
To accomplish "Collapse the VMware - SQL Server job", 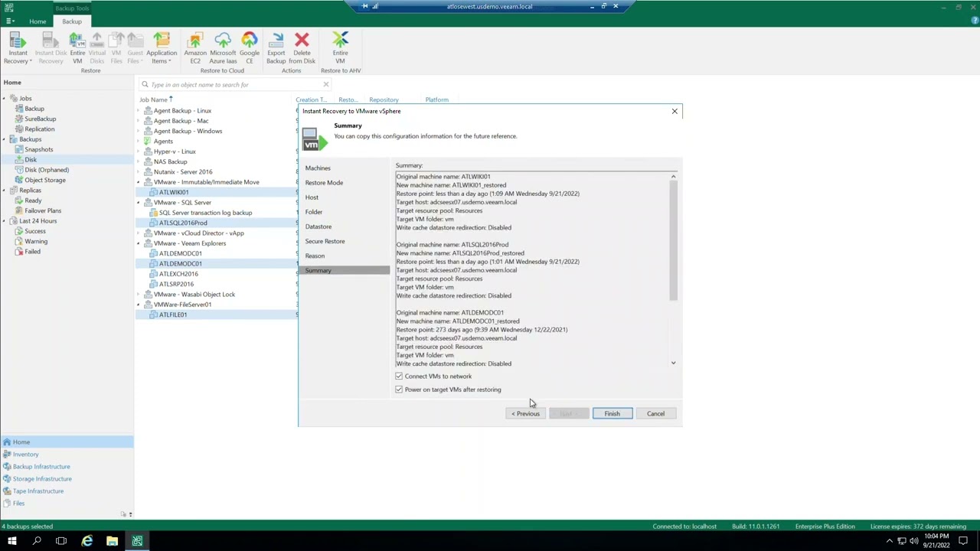I will 139,203.
